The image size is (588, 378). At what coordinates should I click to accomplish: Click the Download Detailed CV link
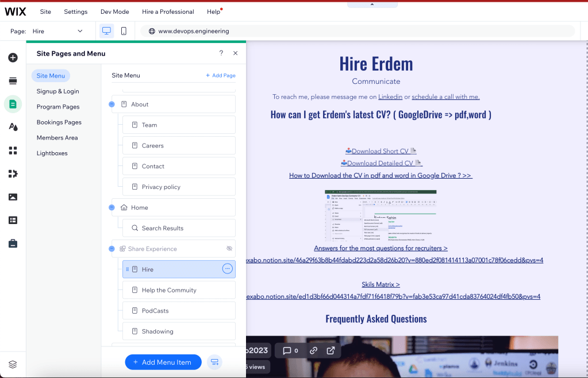click(382, 163)
